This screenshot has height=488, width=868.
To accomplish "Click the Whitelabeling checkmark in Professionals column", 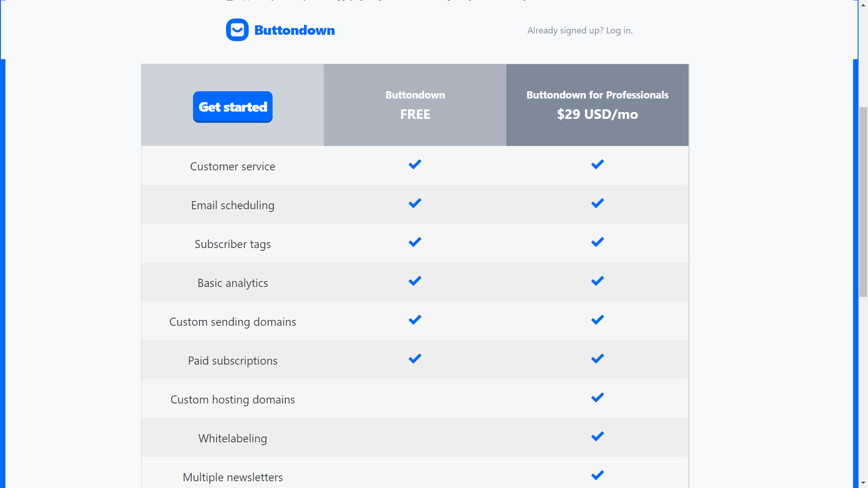I will coord(597,436).
